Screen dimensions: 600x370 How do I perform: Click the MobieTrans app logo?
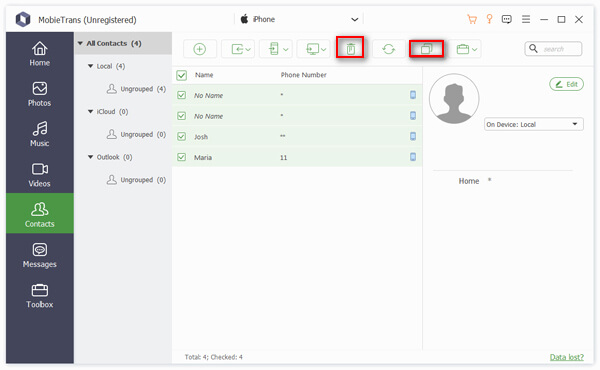23,19
